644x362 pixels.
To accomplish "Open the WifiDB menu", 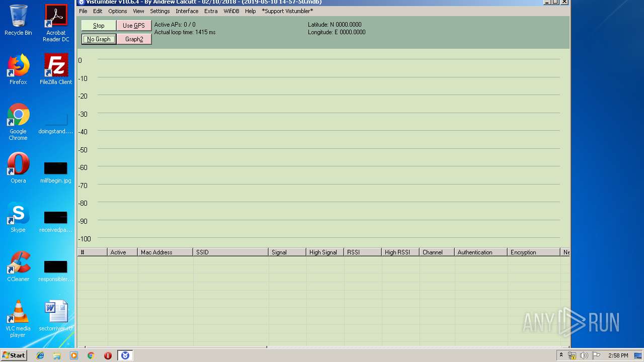I will click(x=231, y=11).
